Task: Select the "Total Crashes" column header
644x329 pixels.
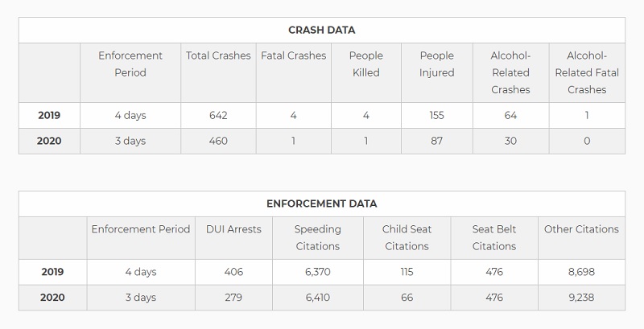Action: 218,56
